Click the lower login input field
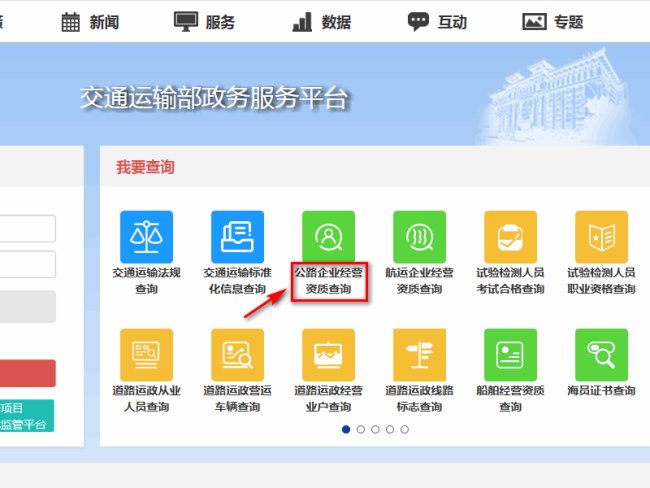Viewport: 650px width, 488px height. [27, 264]
